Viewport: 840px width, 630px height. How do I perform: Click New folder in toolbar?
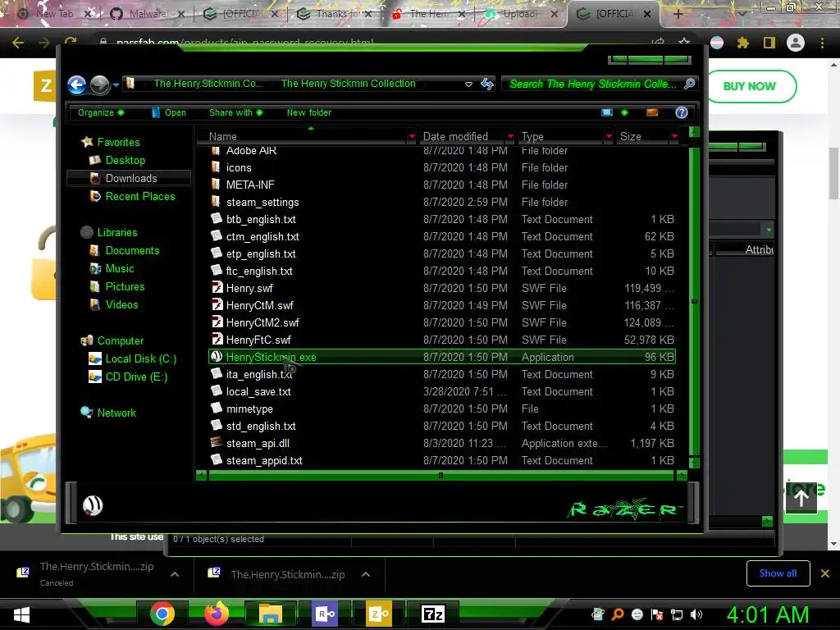click(x=309, y=112)
